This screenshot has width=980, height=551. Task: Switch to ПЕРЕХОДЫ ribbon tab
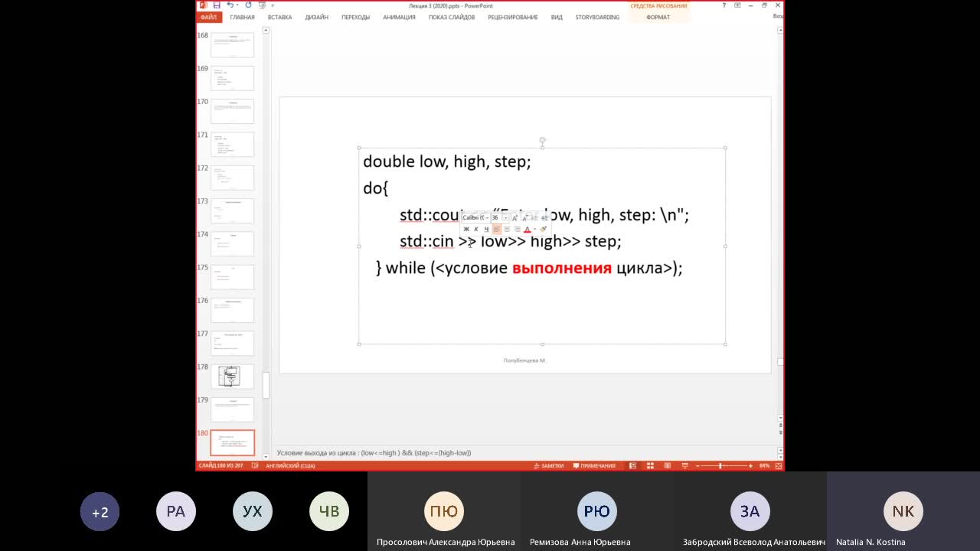[x=355, y=17]
